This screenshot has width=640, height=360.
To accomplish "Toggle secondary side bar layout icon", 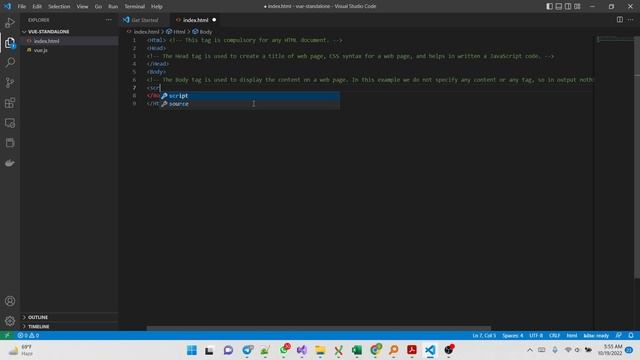I will coord(568,6).
